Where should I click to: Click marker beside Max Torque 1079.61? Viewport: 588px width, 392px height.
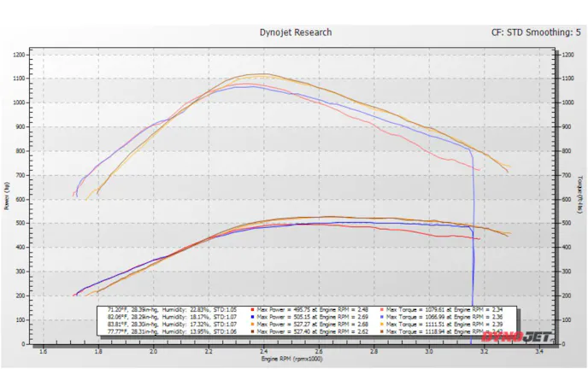point(381,310)
